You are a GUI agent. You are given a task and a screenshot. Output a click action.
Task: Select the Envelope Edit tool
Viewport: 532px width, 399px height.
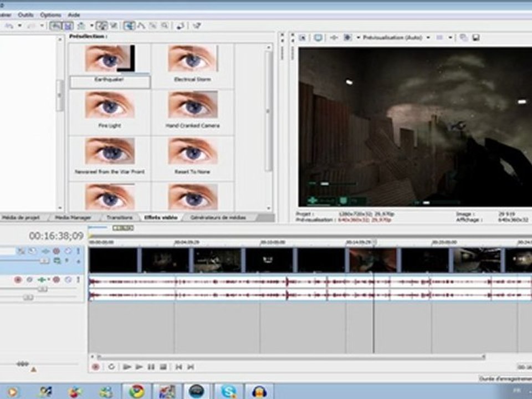(x=141, y=25)
